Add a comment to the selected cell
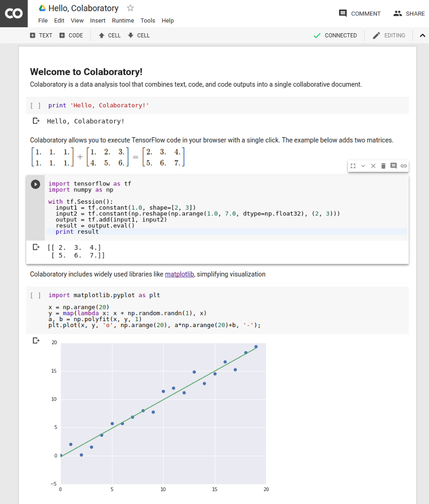This screenshot has width=429, height=504. (x=393, y=166)
